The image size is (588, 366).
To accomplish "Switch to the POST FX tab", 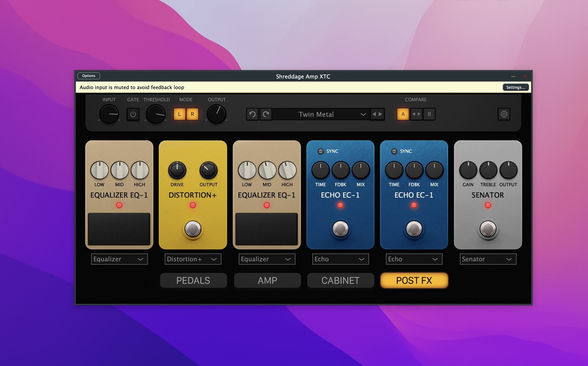I will click(414, 281).
